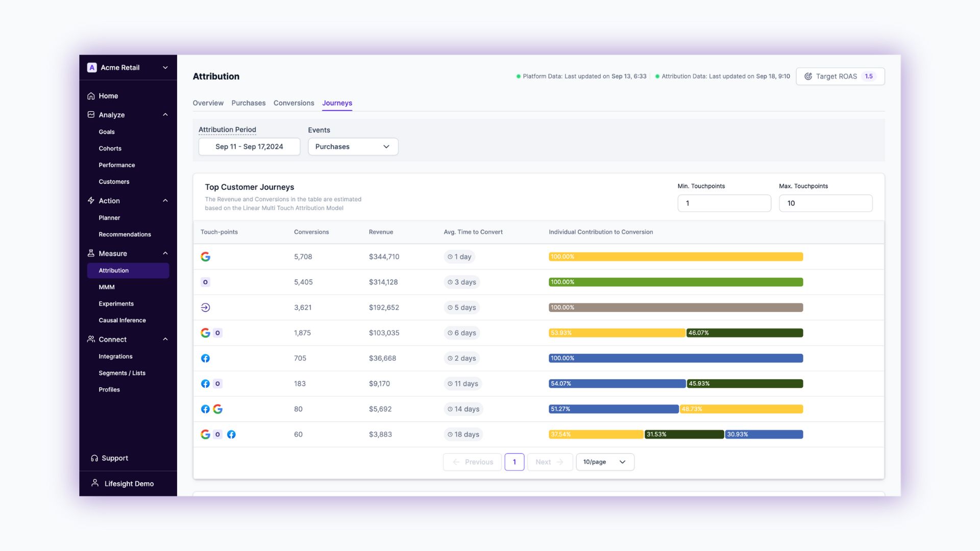The image size is (980, 551).
Task: Collapse the Analyze section
Action: [165, 115]
